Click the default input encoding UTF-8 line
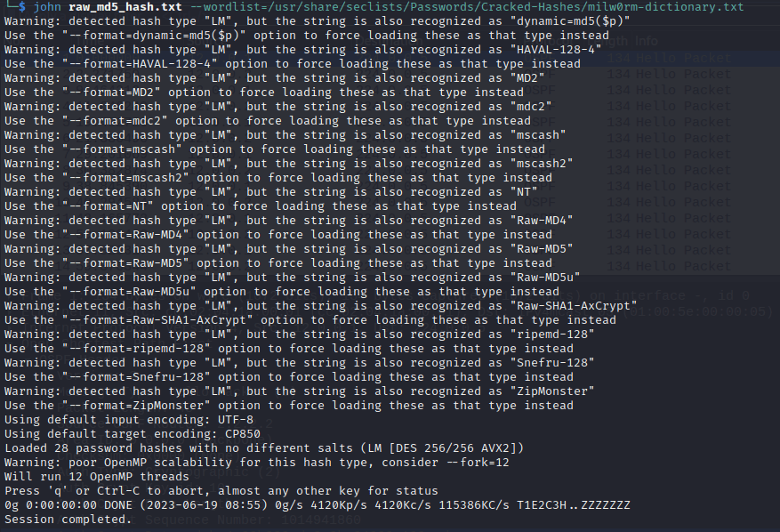Viewport: 780px width, 532px height. [x=122, y=420]
